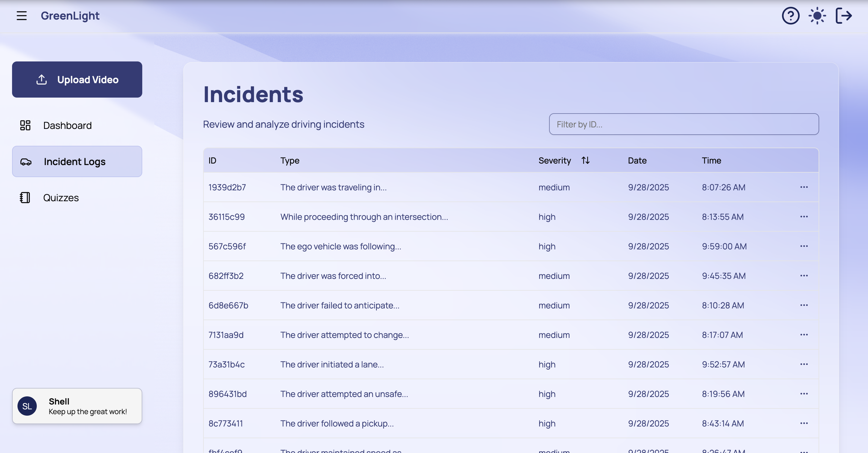Screen dimensions: 868x453
Task: Go to the Quizzes section
Action: click(x=61, y=198)
